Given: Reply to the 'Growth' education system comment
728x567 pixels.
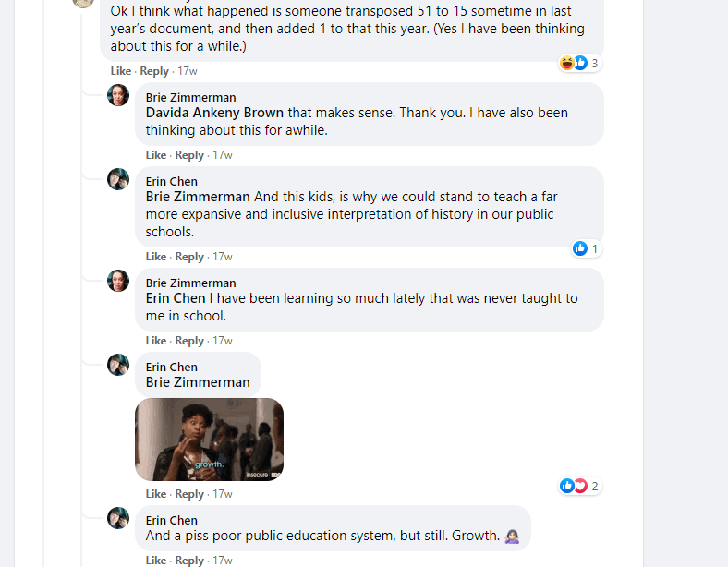Looking at the screenshot, I should coord(189,561).
